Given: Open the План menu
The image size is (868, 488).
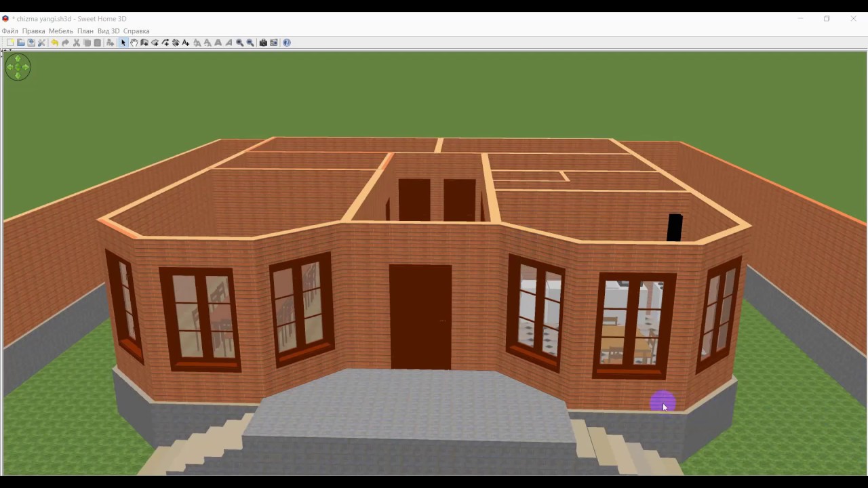Looking at the screenshot, I should [85, 31].
